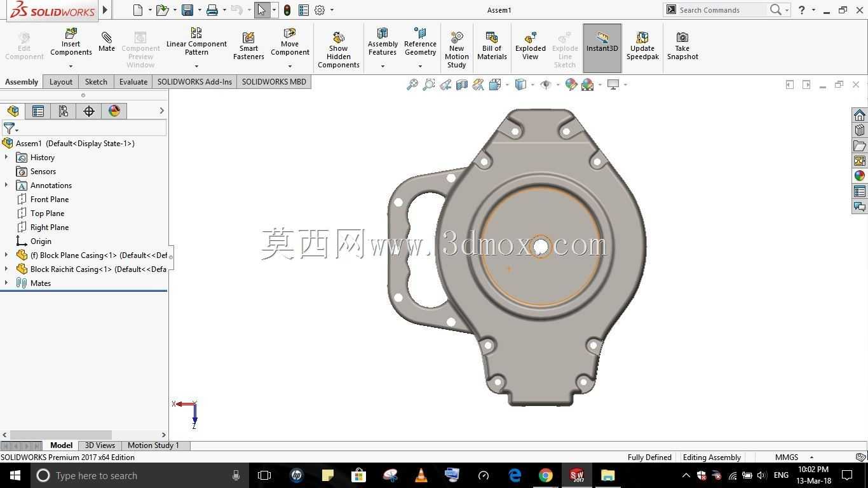The width and height of the screenshot is (868, 488).
Task: Switch to the Layout tab
Action: pyautogui.click(x=61, y=82)
